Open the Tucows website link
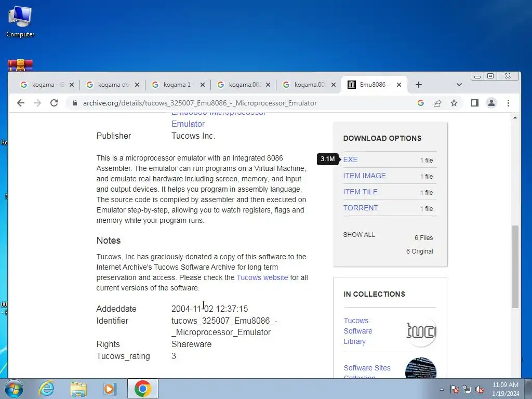The image size is (532, 399). (262, 277)
